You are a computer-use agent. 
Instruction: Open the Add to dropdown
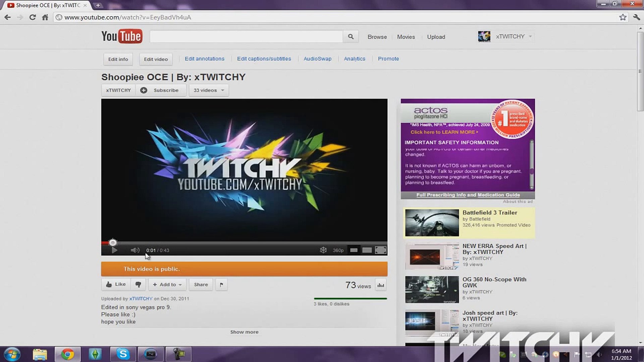[x=167, y=285]
